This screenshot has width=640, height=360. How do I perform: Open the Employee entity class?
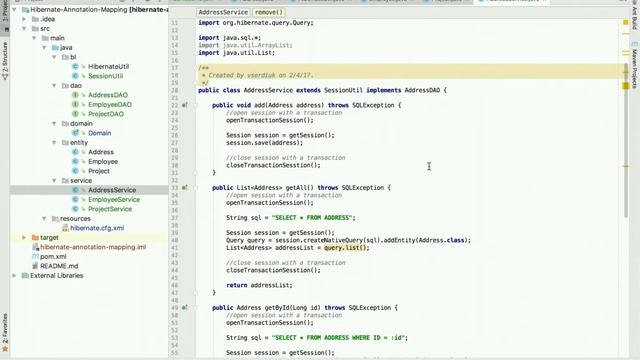[103, 162]
